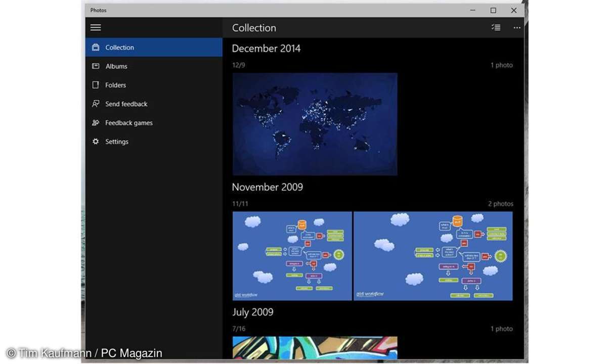
Task: Open the first gtd workflow diagram photo
Action: pos(292,256)
